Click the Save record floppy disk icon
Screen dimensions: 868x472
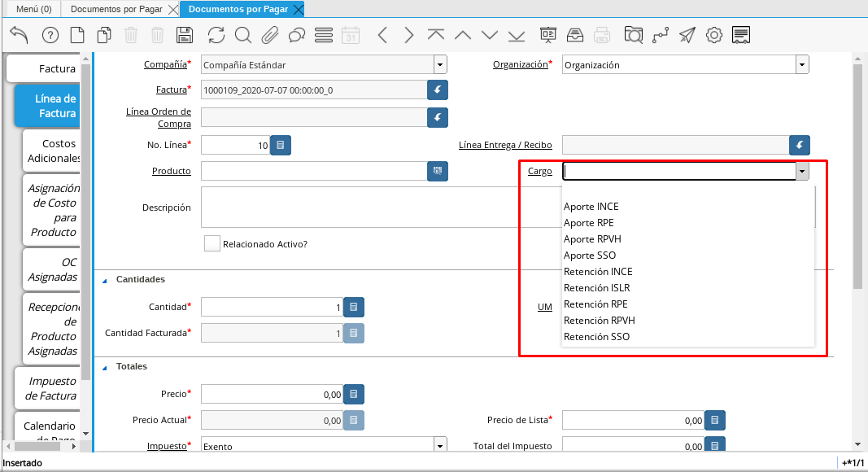tap(185, 35)
